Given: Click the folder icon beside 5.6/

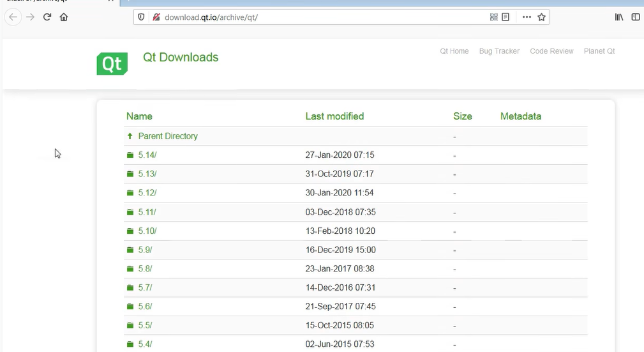Looking at the screenshot, I should 130,307.
